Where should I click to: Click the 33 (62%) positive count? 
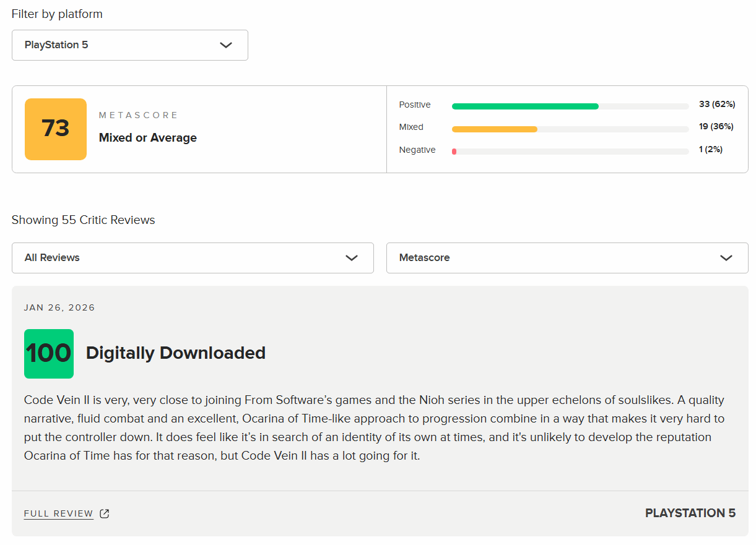pos(716,104)
